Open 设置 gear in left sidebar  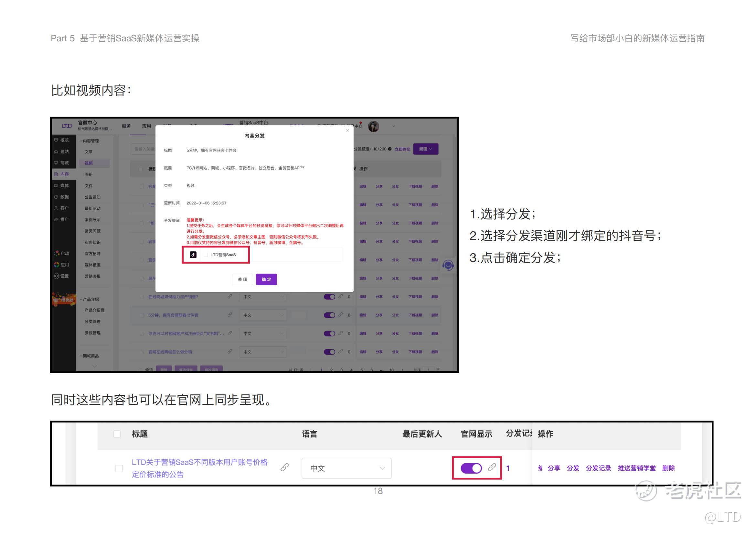coord(57,276)
